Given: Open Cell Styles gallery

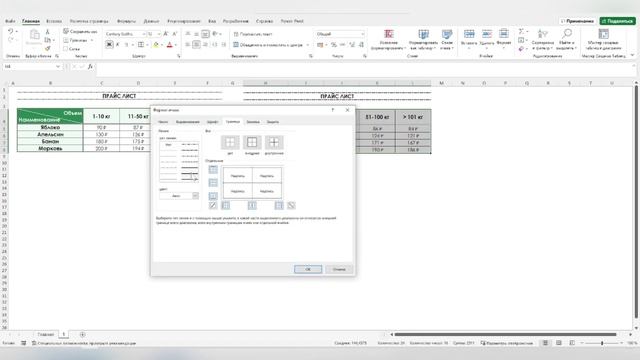Looking at the screenshot, I should pos(447,40).
